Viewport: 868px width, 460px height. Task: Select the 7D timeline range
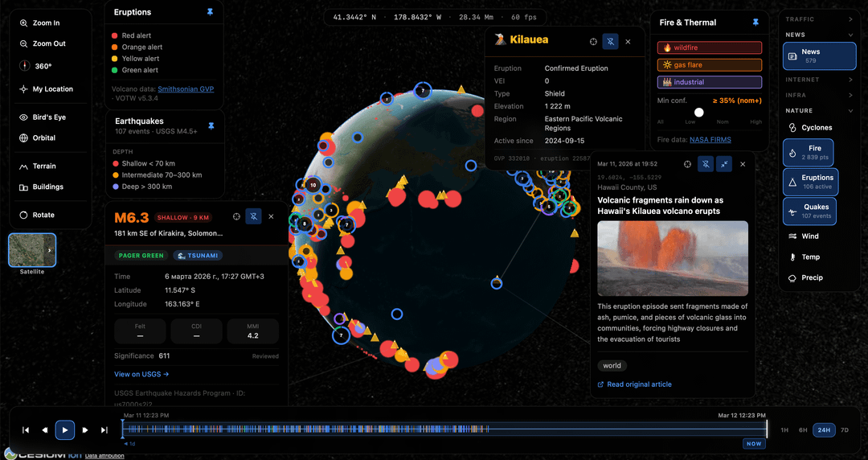point(844,430)
